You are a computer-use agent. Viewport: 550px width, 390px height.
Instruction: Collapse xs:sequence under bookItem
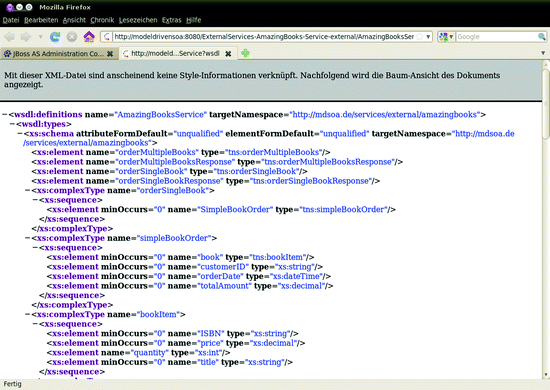coord(35,324)
